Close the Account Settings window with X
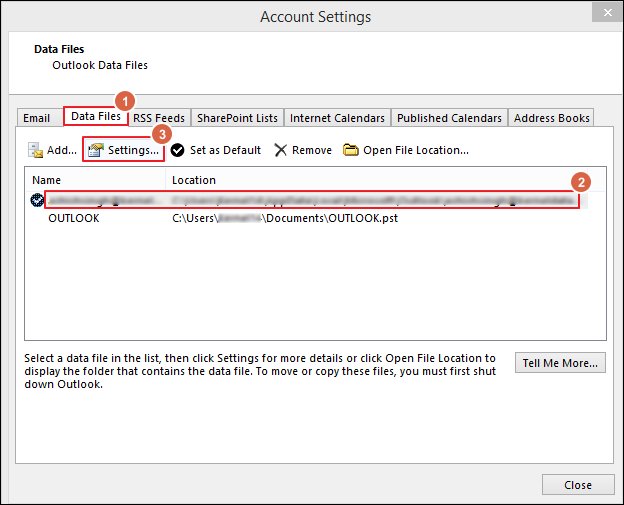624x505 pixels. 608,12
